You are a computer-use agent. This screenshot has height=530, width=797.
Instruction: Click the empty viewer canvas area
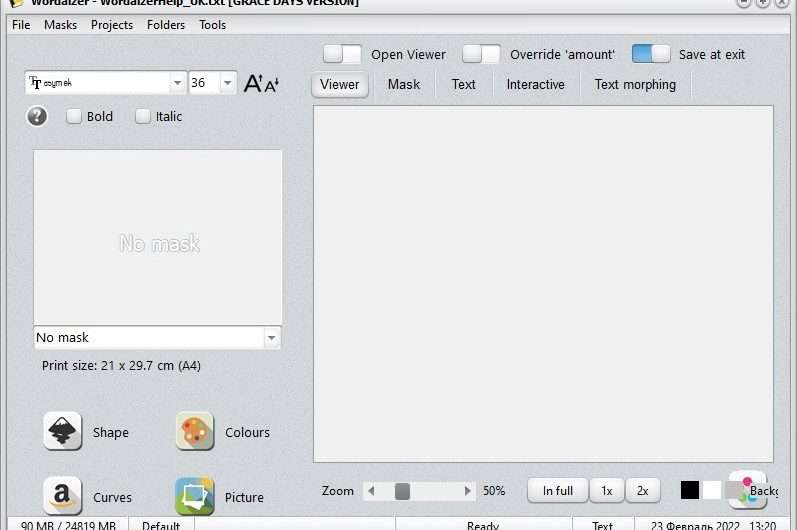click(543, 284)
